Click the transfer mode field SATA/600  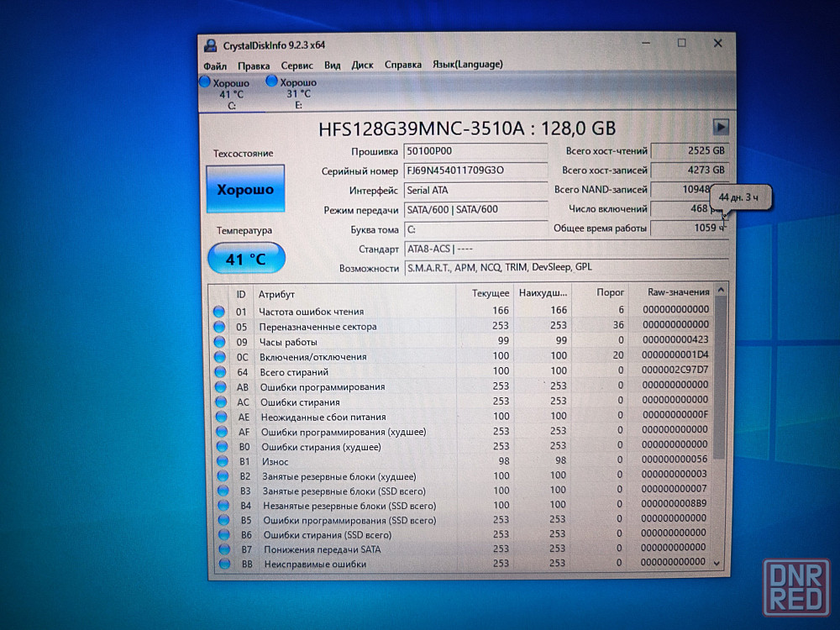(x=475, y=209)
